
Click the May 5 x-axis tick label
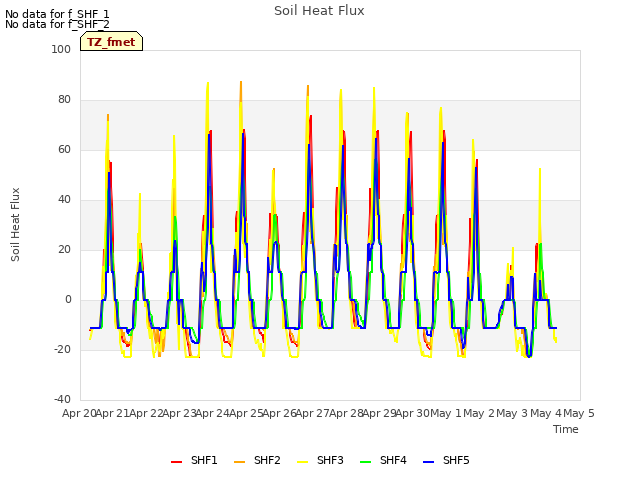point(579,413)
